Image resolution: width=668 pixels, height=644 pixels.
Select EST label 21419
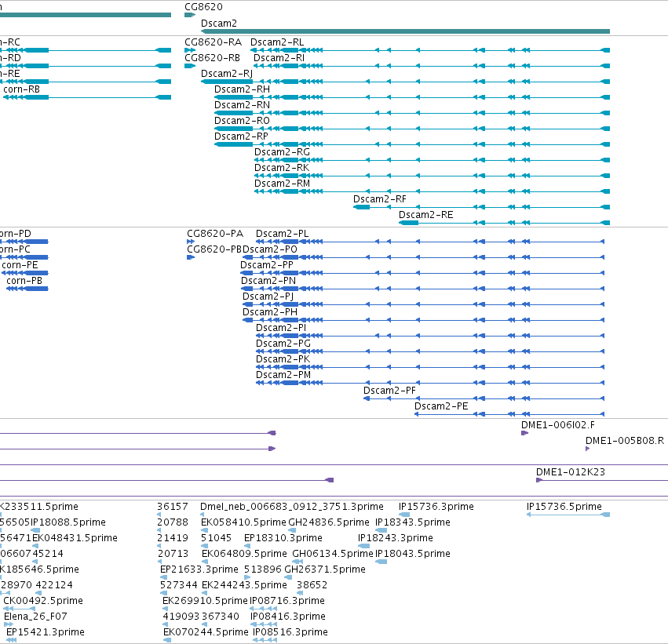click(173, 538)
